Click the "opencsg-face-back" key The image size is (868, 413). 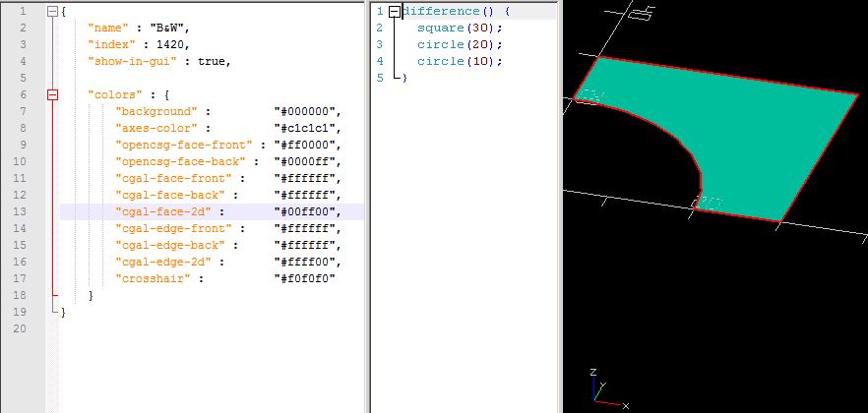click(180, 161)
